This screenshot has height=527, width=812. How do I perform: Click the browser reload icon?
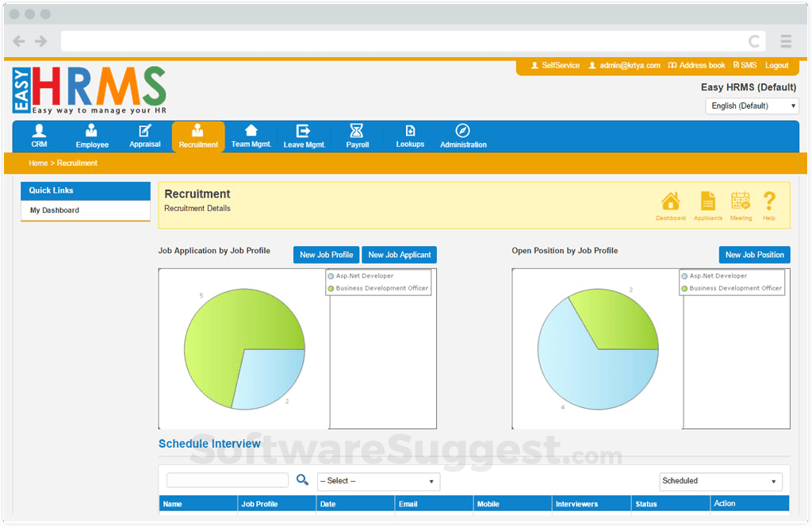(x=754, y=41)
